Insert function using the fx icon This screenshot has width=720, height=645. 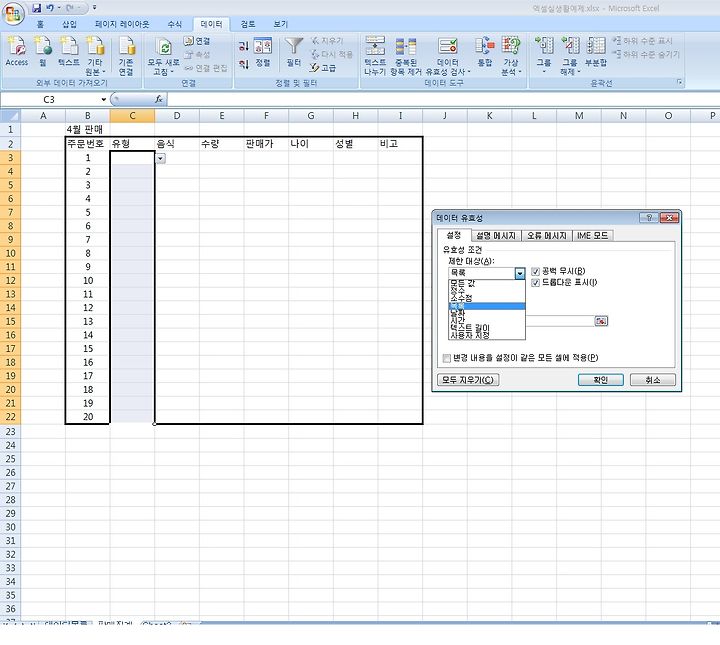coord(159,99)
